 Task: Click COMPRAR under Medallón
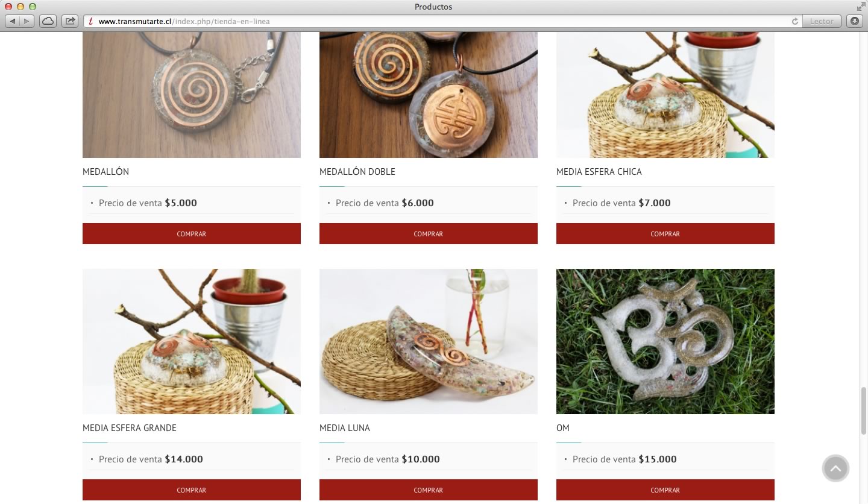coord(192,234)
